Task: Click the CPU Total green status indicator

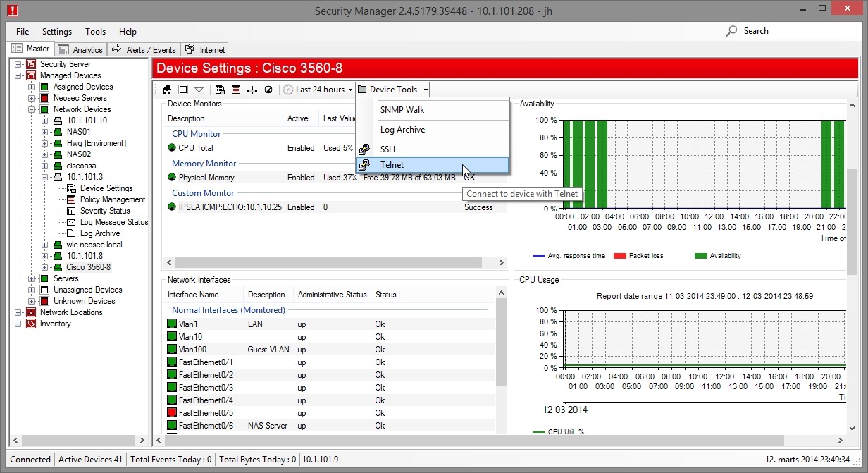Action: [x=172, y=148]
